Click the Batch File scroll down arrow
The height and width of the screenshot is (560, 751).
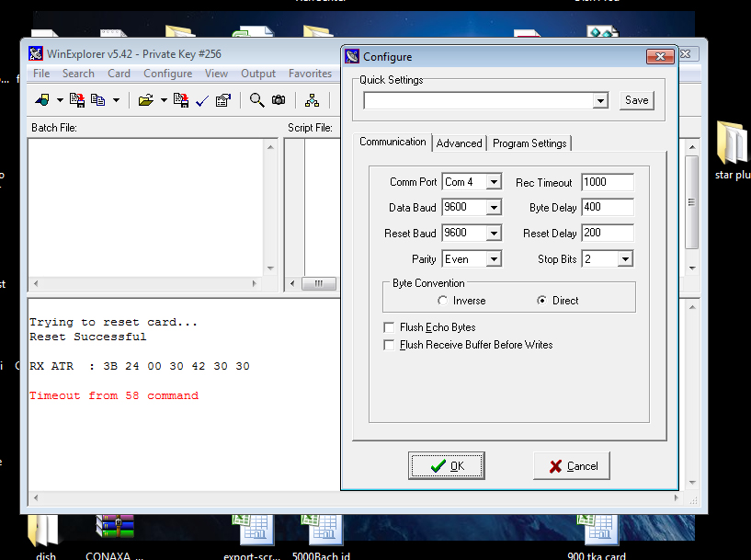click(270, 269)
